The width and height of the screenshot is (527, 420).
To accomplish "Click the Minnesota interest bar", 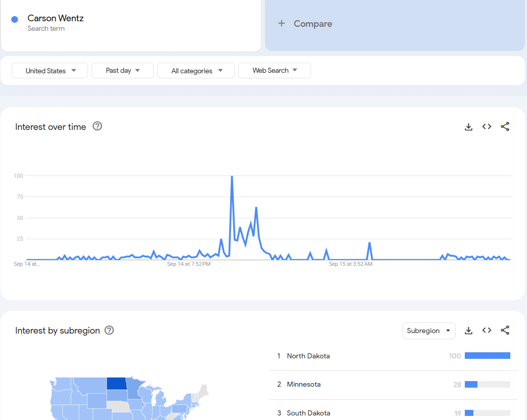I will [x=488, y=385].
